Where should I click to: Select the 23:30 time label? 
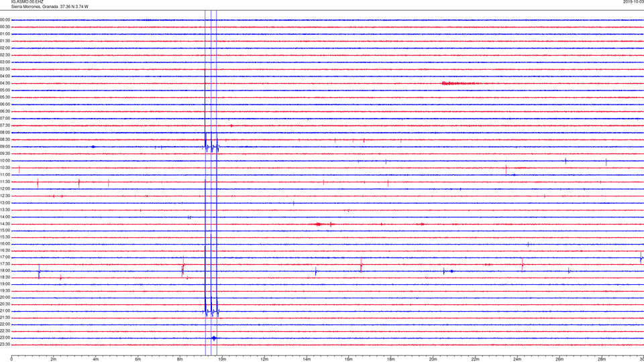5,345
